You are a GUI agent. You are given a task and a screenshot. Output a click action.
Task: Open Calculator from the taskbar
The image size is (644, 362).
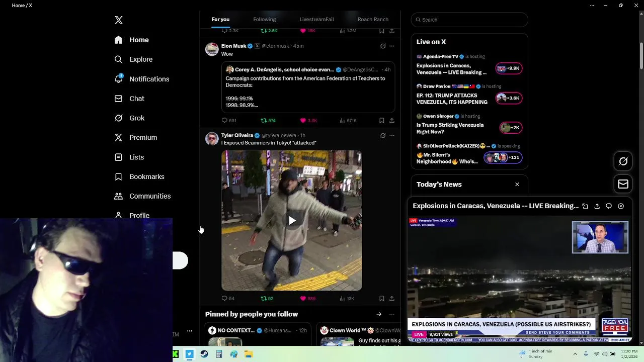coord(219,354)
